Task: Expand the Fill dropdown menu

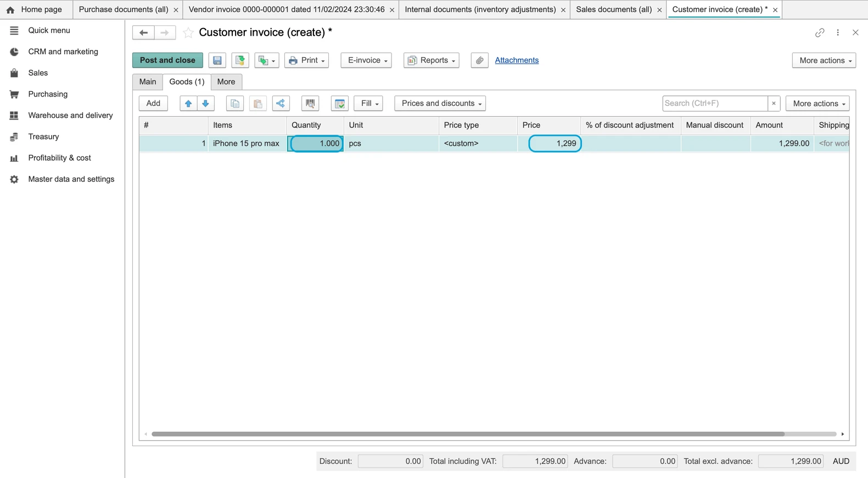Action: [x=368, y=103]
